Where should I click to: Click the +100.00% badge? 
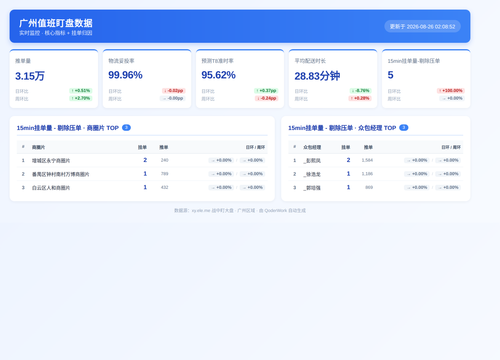pyautogui.click(x=451, y=91)
